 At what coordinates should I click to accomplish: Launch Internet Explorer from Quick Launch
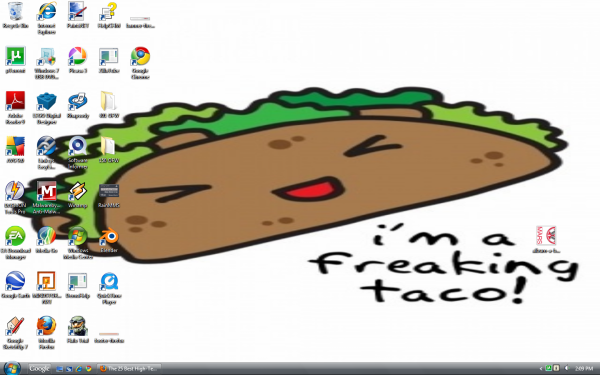(79, 369)
